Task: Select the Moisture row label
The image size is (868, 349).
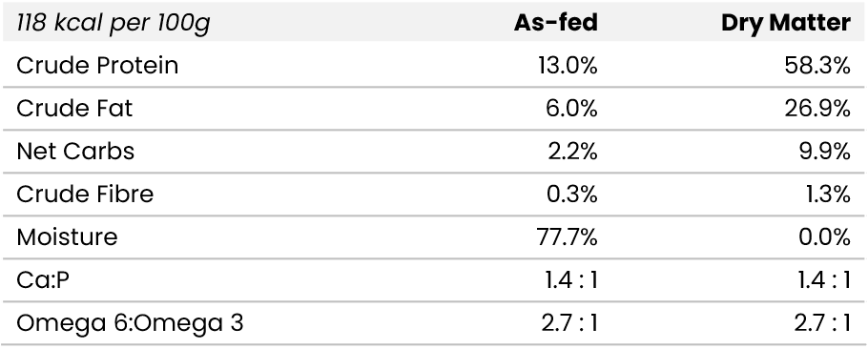Action: click(67, 236)
